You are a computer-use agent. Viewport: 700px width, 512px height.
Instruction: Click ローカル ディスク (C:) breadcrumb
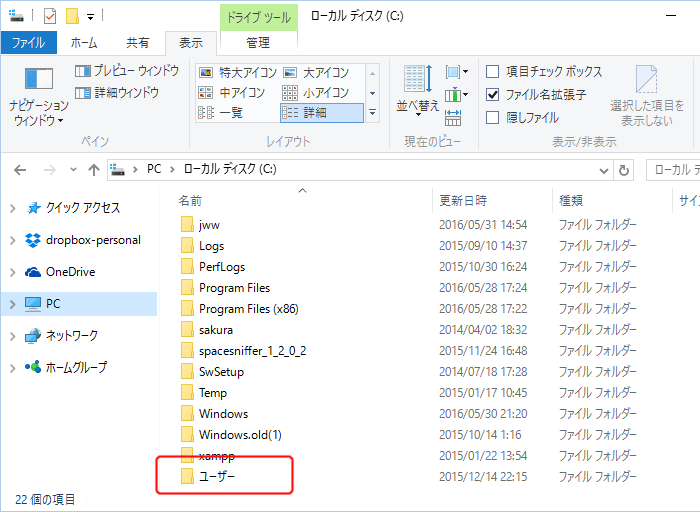tap(230, 169)
